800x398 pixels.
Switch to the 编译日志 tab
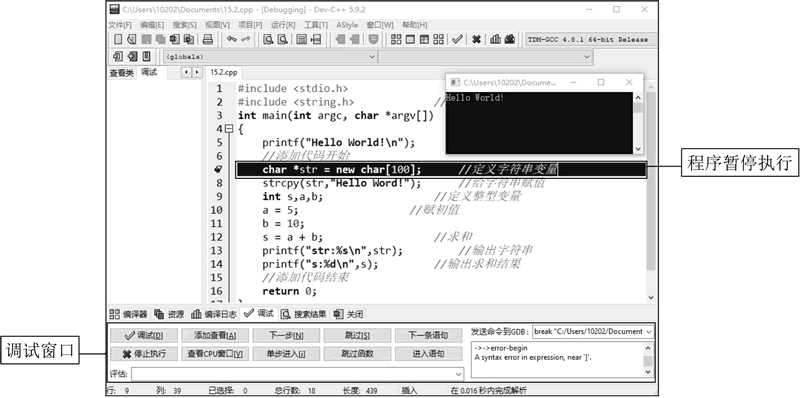[x=214, y=314]
